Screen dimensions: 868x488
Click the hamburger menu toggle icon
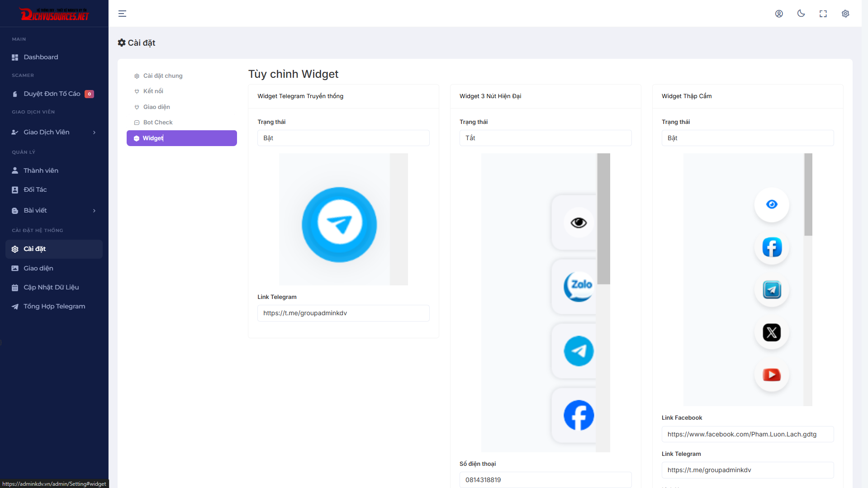[122, 14]
